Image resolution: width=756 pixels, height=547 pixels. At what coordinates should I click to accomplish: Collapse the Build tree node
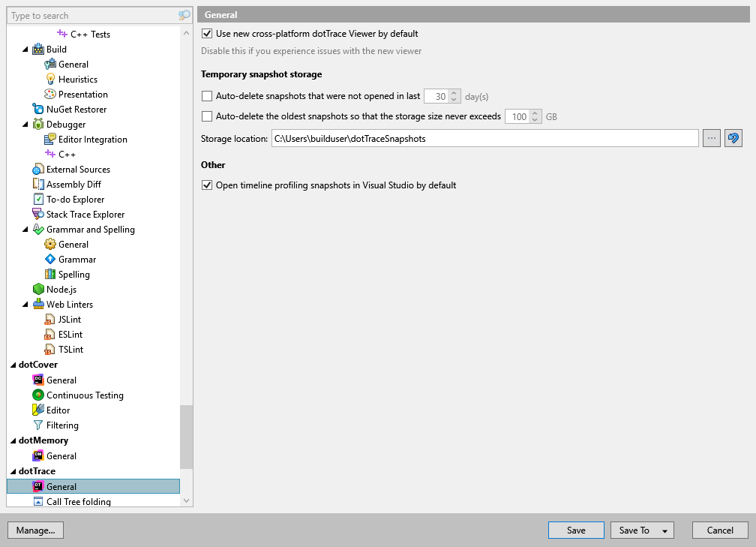point(25,50)
